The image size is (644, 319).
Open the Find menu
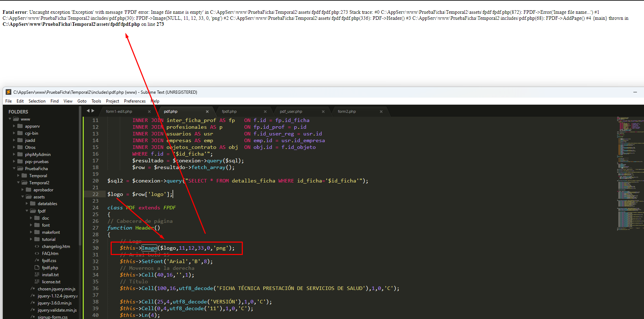tap(54, 101)
